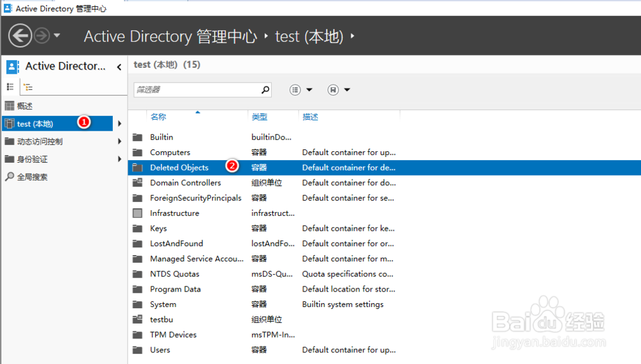Select the NTDS Quotas row name
This screenshot has width=641, height=364.
(174, 274)
